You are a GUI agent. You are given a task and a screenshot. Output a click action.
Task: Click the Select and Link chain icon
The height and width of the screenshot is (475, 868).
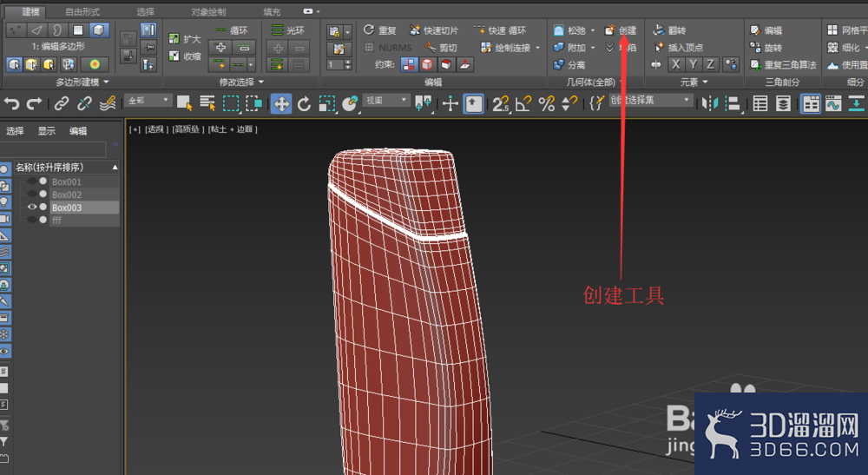click(62, 103)
